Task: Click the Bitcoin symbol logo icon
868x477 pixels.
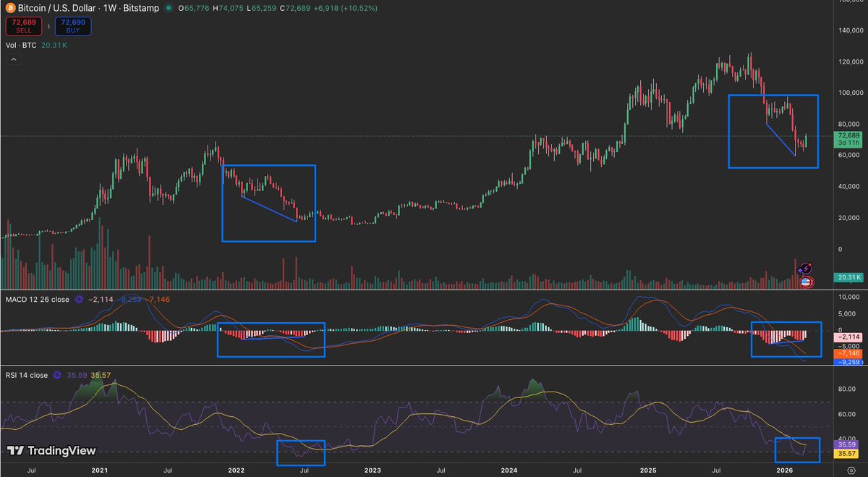Action: (12, 8)
